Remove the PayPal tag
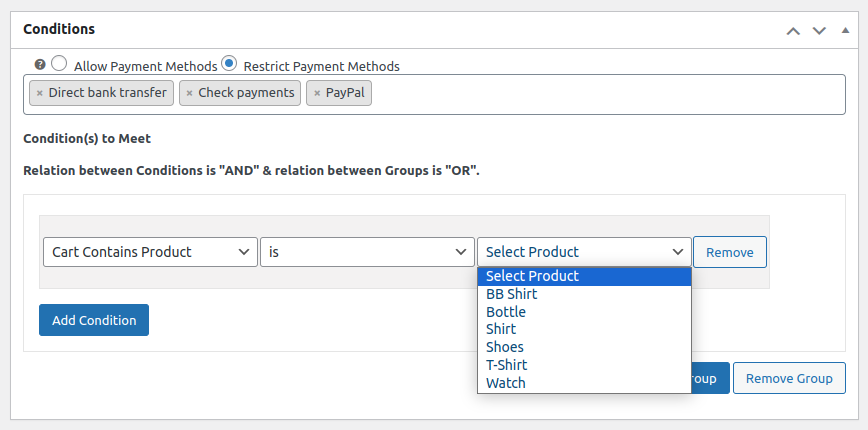Image resolution: width=868 pixels, height=430 pixels. (x=317, y=93)
